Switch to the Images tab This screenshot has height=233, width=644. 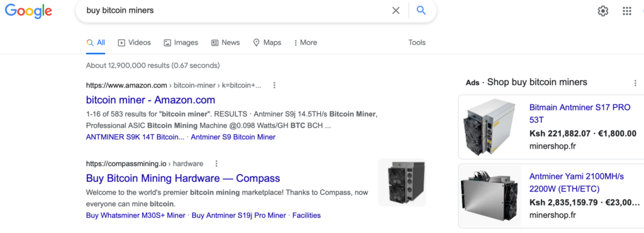pos(180,43)
